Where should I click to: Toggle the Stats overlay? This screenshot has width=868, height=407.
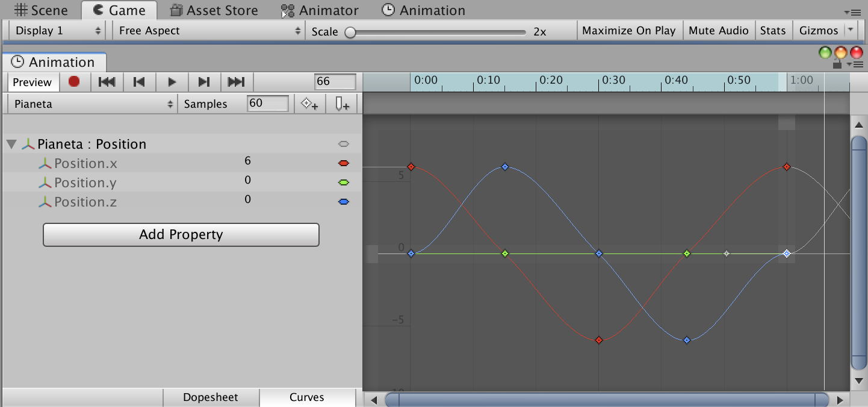pos(773,30)
